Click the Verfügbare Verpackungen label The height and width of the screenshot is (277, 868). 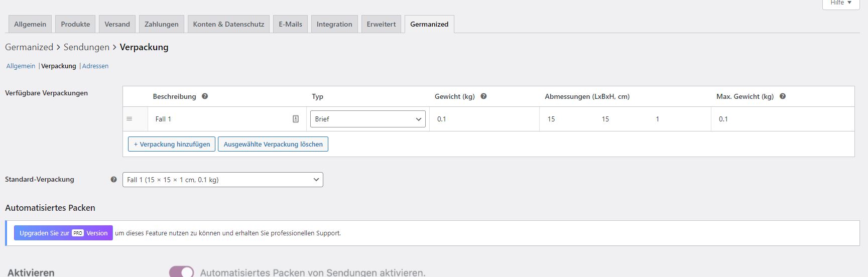tap(46, 93)
